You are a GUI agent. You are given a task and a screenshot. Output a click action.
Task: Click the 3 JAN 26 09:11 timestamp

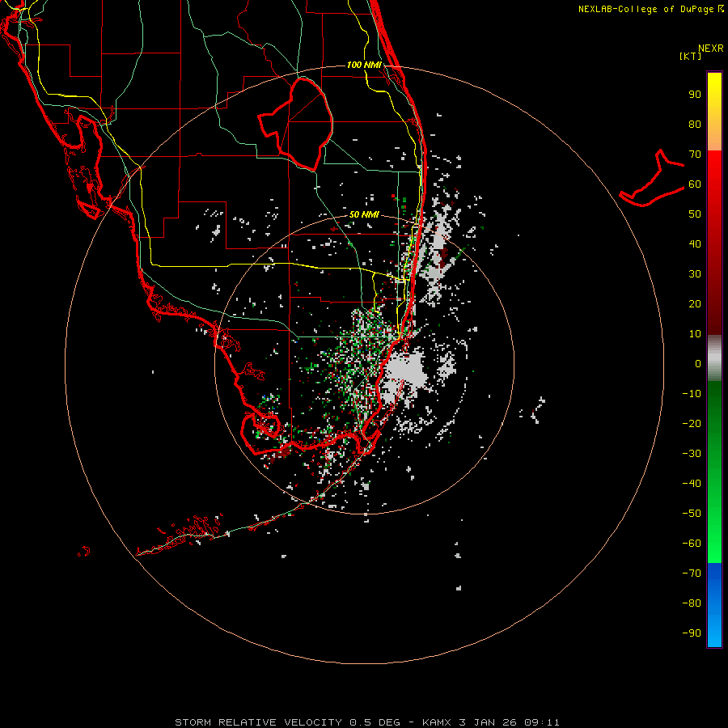510,722
